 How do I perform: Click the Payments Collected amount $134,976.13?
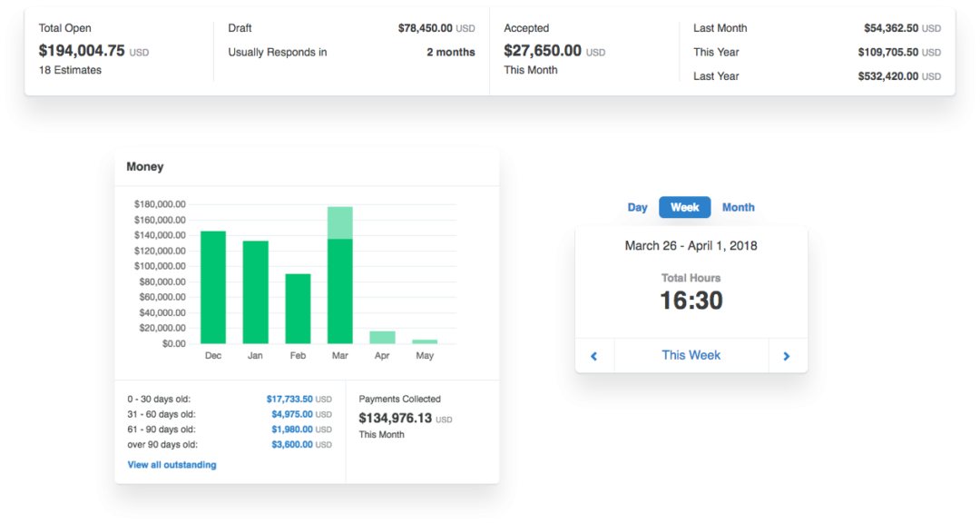point(395,418)
